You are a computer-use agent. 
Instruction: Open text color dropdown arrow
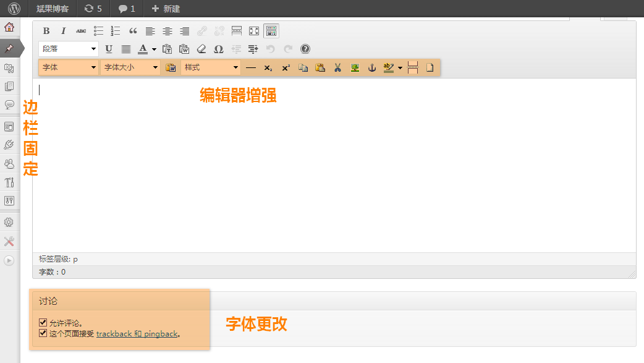tap(154, 49)
